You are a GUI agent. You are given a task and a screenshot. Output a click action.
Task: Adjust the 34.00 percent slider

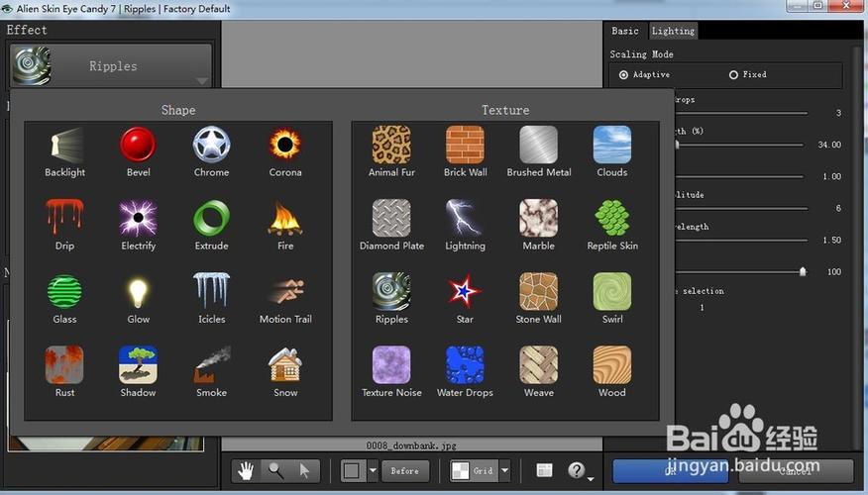(738, 145)
